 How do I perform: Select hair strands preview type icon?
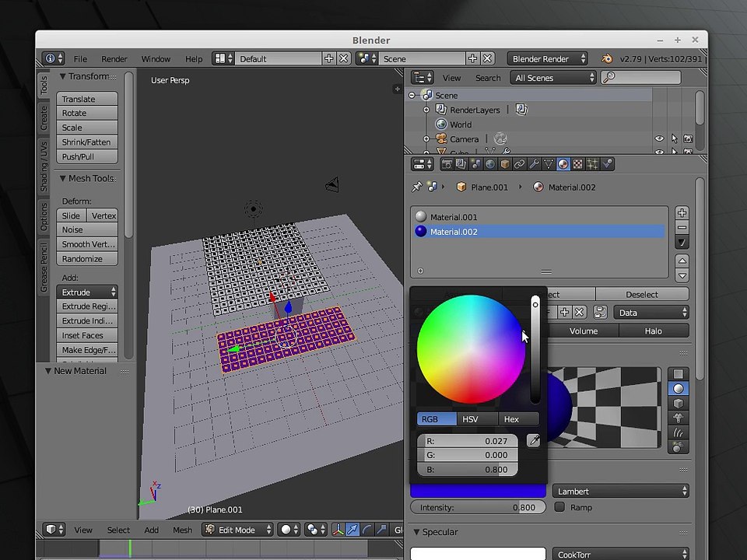(679, 432)
